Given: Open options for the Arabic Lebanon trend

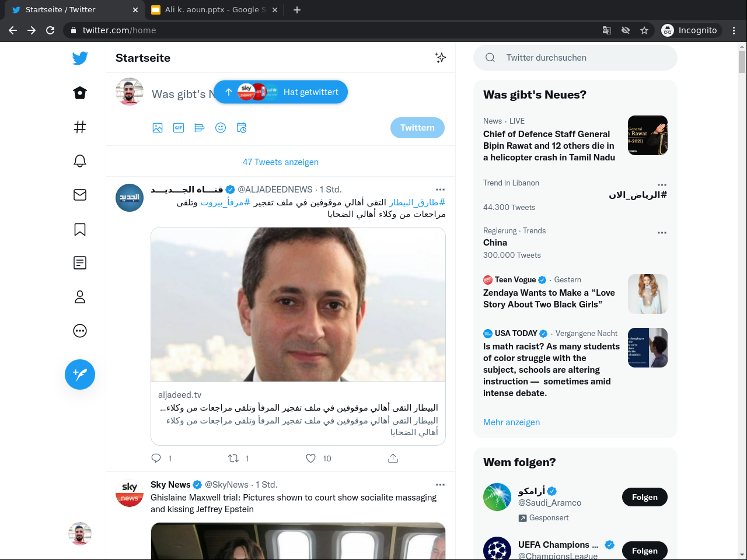Looking at the screenshot, I should (x=662, y=184).
